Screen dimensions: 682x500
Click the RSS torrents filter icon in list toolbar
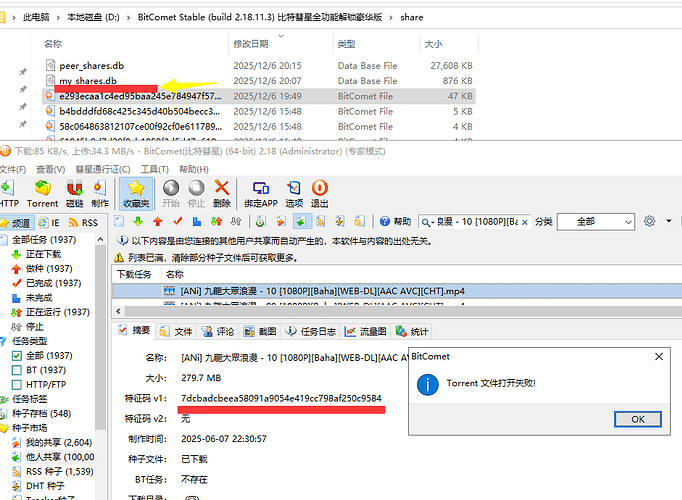tap(320, 222)
